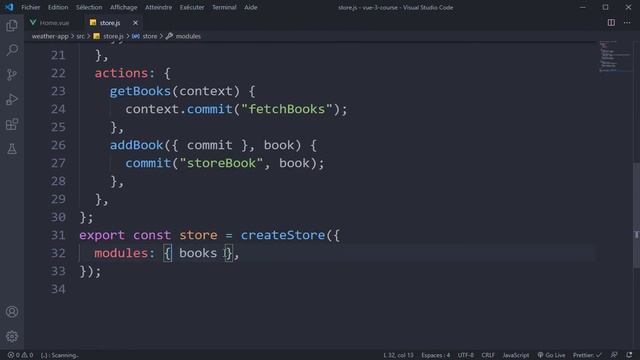Click "storeBook" string on line 27
This screenshot has height=360, width=640.
pos(221,163)
